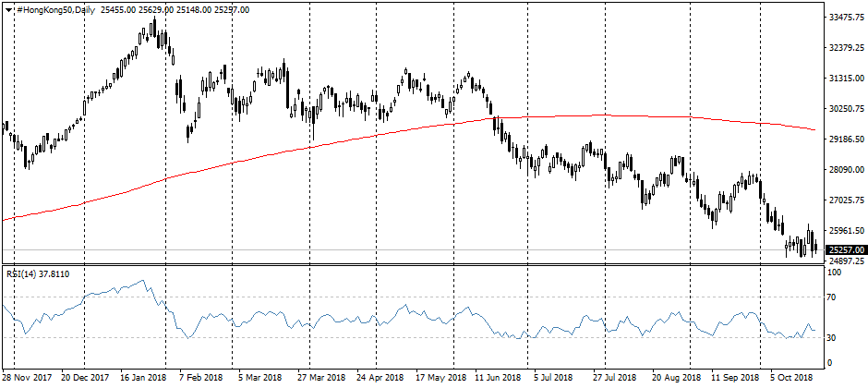Click the 24 Apr 2018 date label

381,378
